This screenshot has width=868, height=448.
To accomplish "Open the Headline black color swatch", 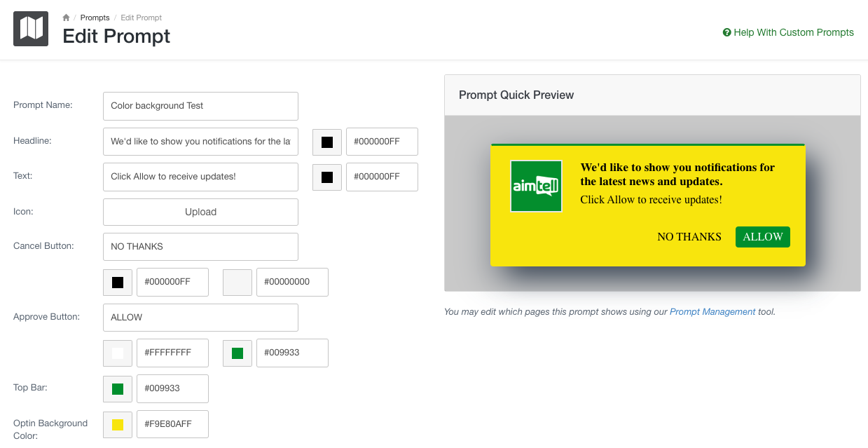I will coord(327,142).
